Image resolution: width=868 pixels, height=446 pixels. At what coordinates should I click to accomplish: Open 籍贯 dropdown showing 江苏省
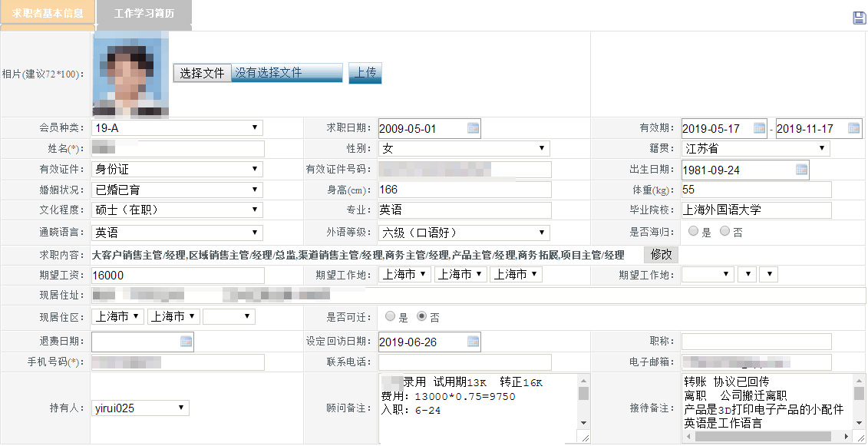756,148
